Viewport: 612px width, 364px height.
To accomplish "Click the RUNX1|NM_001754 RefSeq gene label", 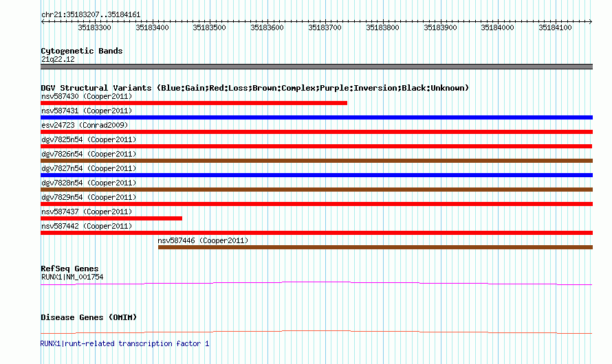I will point(72,277).
